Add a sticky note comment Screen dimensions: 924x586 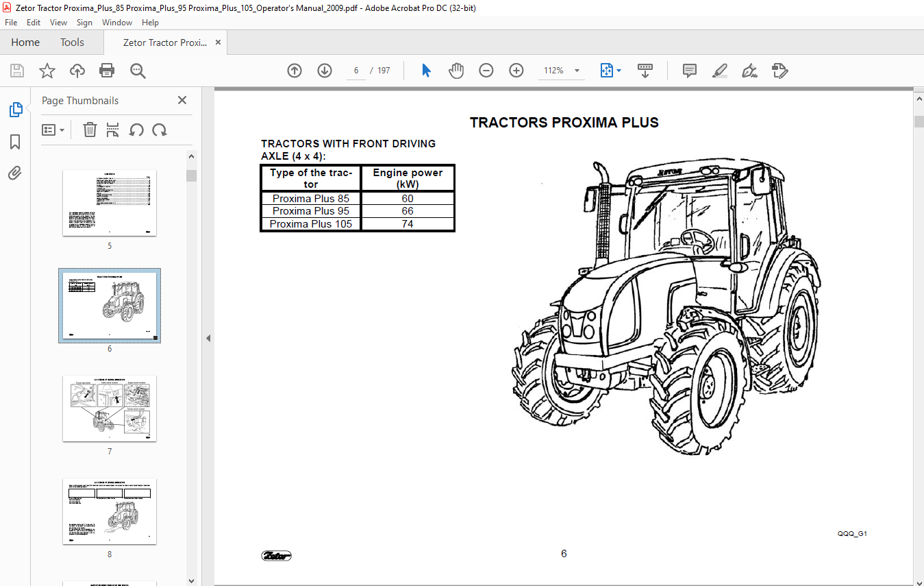point(690,71)
